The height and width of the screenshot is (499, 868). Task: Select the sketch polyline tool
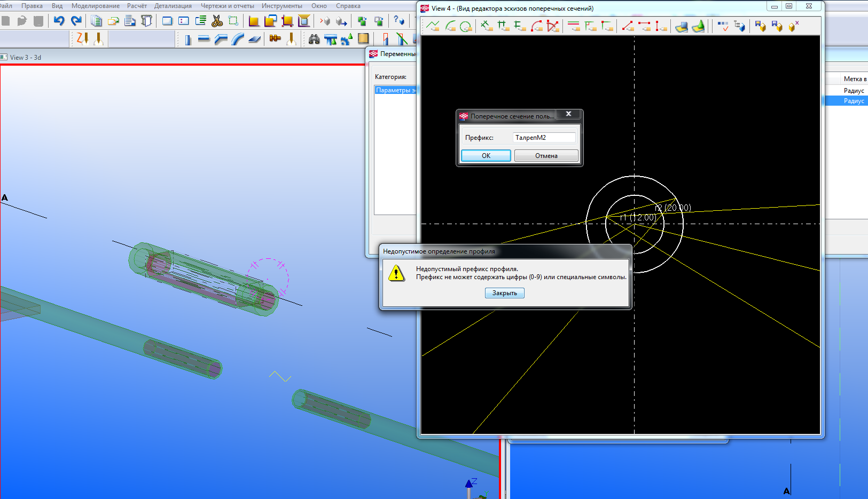click(x=433, y=26)
